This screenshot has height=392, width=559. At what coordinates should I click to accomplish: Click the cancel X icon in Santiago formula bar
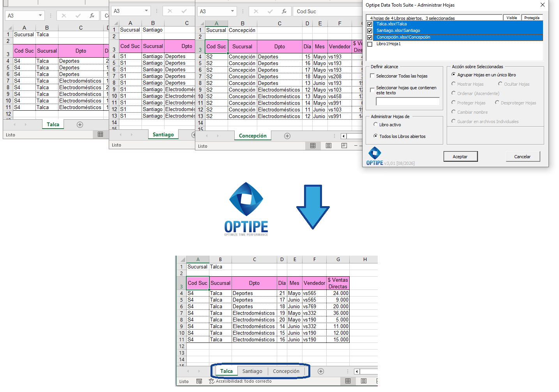tap(170, 11)
